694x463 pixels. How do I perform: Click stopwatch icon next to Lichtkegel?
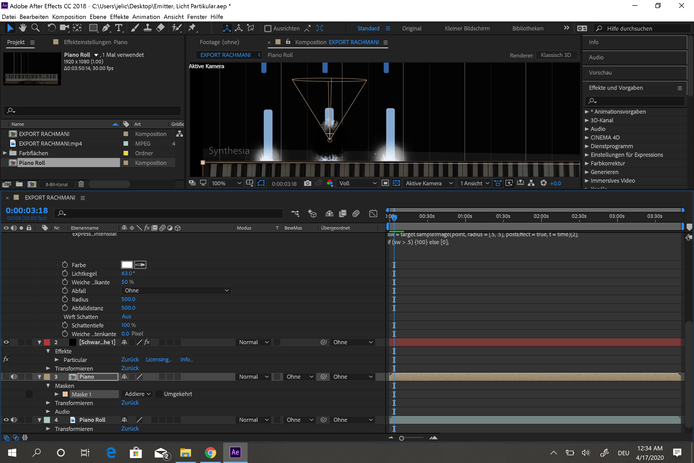(x=65, y=273)
